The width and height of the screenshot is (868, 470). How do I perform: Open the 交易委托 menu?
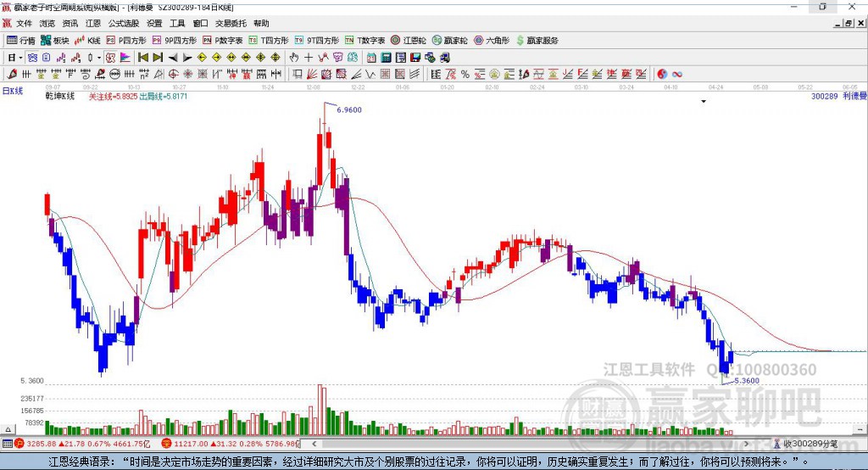click(x=231, y=23)
